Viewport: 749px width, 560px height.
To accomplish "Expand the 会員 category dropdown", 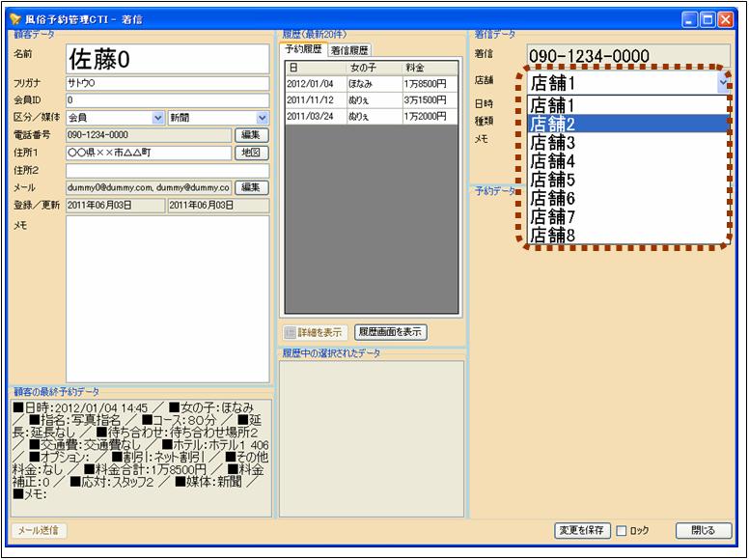I will click(158, 118).
